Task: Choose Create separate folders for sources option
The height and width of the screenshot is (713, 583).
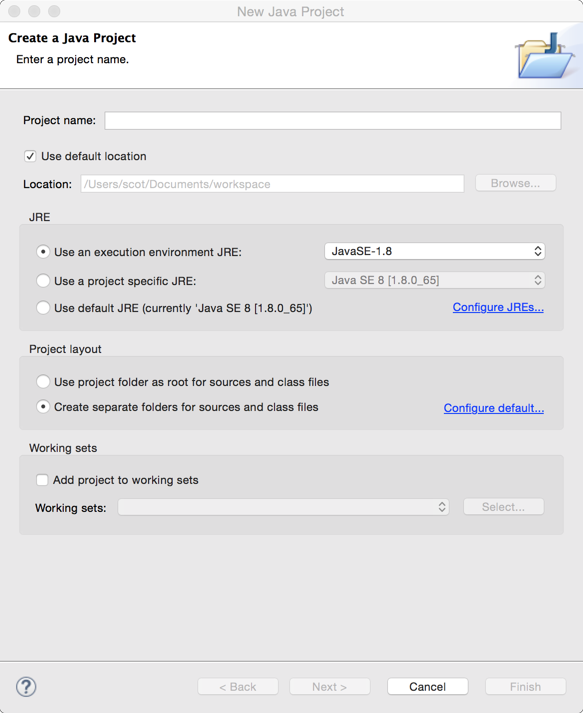Action: 43,407
